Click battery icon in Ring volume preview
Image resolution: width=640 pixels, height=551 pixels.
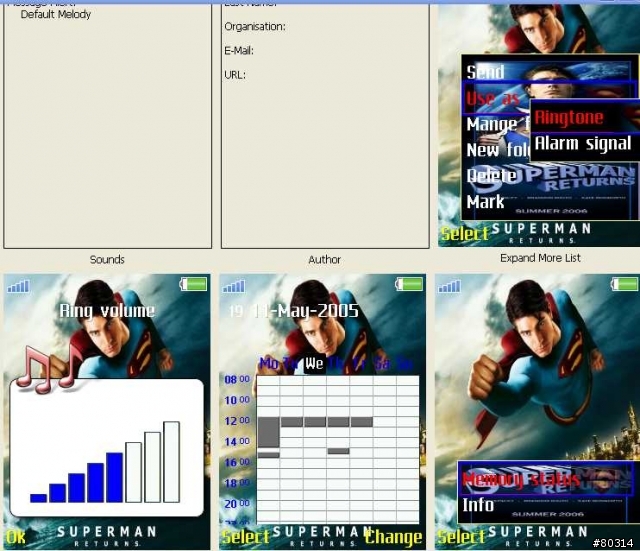click(193, 284)
